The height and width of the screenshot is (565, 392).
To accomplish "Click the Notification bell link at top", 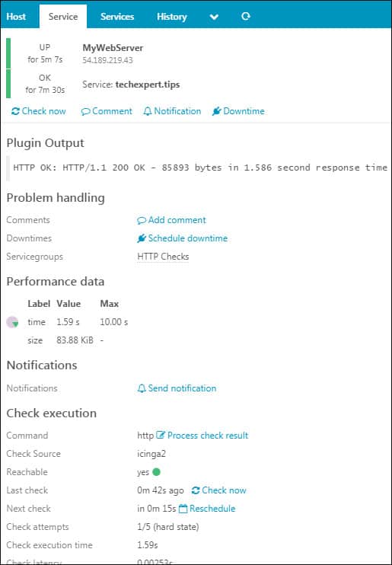I will click(x=172, y=111).
